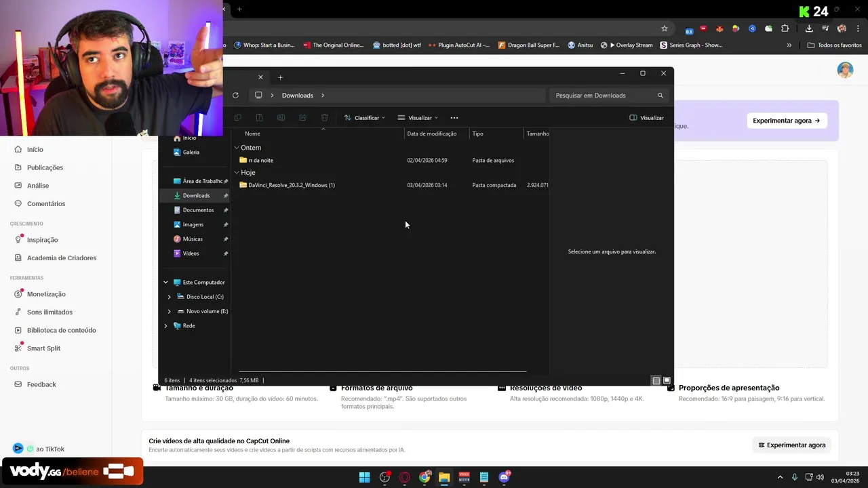This screenshot has width=868, height=488.
Task: Open Imagens in Explorer navigation pane
Action: pos(193,224)
